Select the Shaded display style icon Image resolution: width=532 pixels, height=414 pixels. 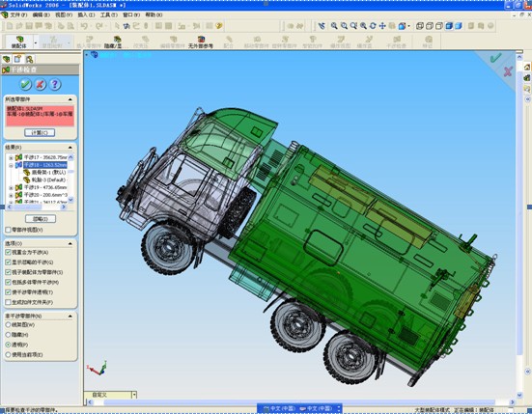[458, 26]
